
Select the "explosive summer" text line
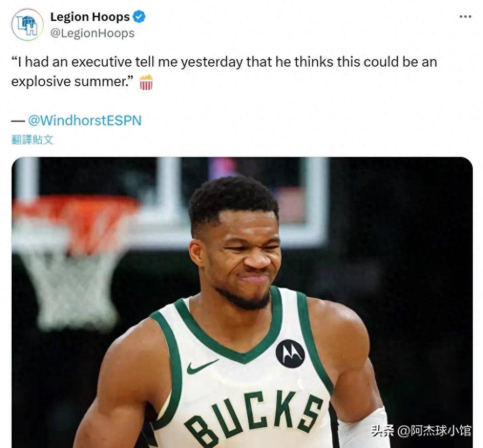(x=72, y=82)
